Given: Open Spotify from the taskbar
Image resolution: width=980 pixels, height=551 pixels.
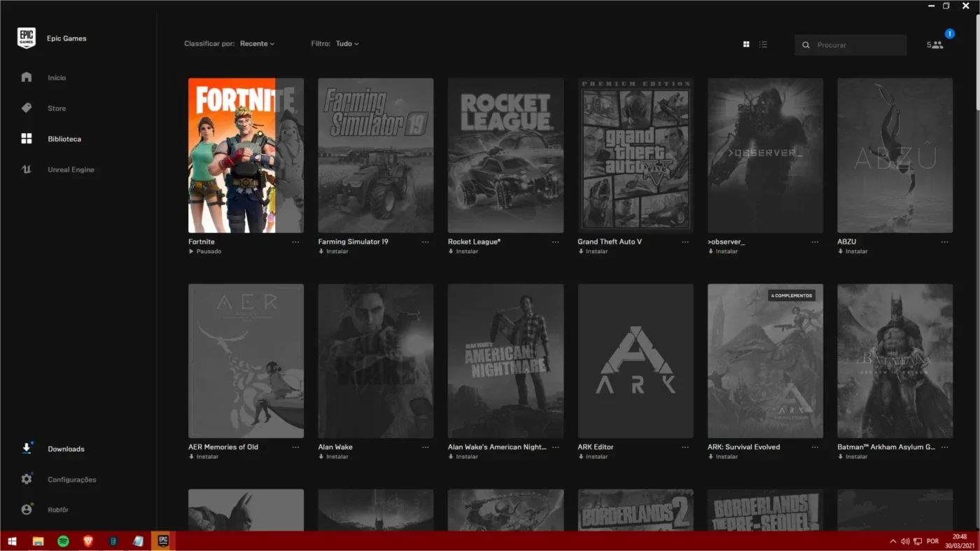Looking at the screenshot, I should (x=63, y=541).
